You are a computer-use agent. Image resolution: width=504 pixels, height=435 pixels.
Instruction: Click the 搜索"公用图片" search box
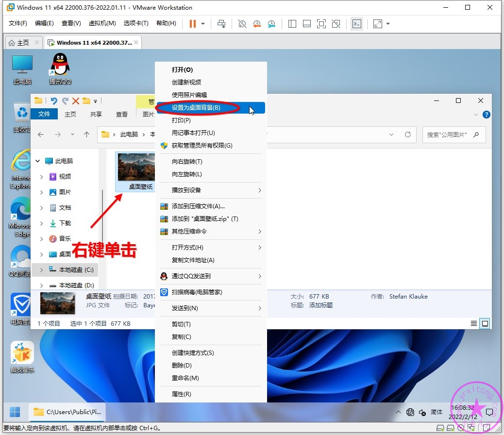(x=454, y=134)
